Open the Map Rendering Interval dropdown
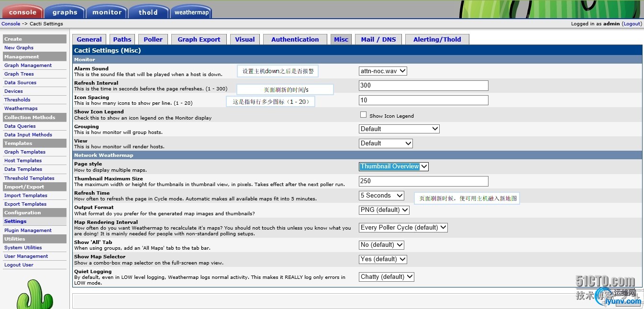 [x=403, y=227]
